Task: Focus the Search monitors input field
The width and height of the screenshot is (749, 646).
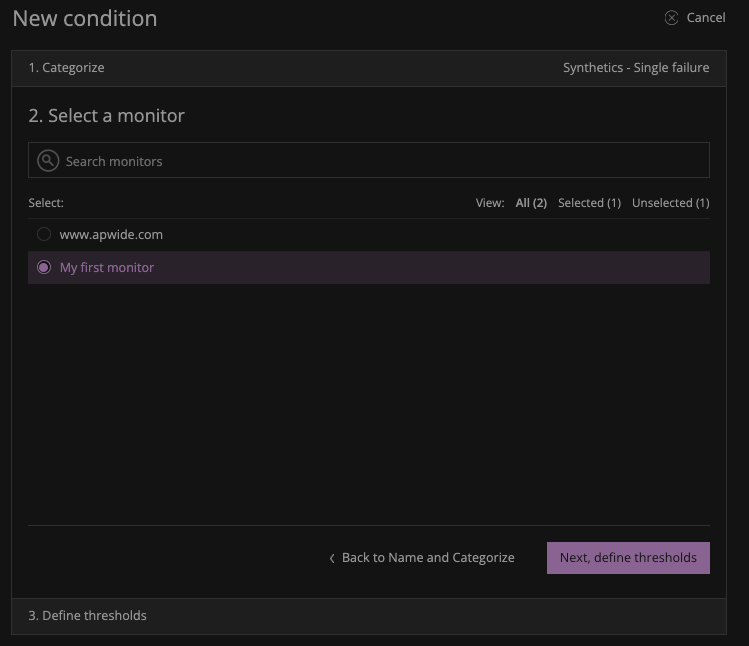Action: click(380, 161)
